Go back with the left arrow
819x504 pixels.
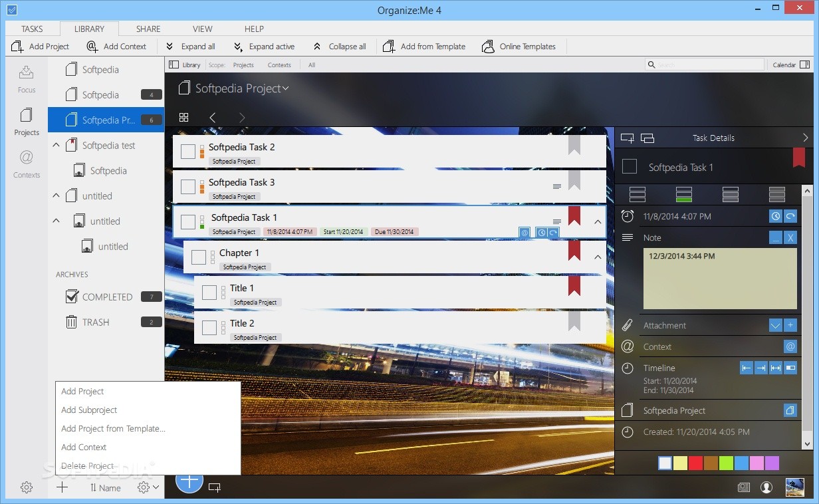(x=213, y=118)
